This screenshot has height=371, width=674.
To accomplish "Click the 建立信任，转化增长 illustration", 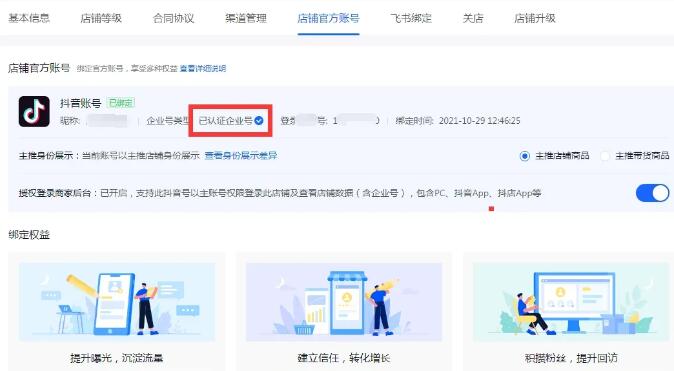I will (x=344, y=302).
